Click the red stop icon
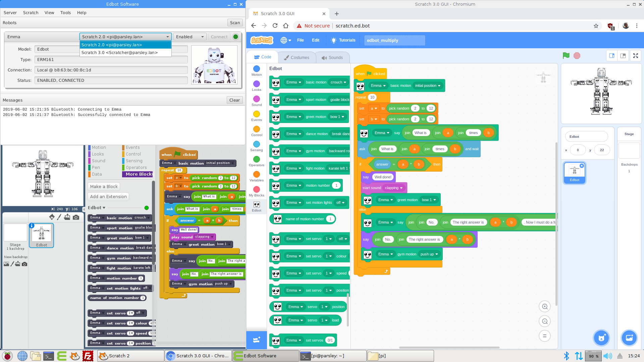The image size is (644, 362). (x=577, y=56)
